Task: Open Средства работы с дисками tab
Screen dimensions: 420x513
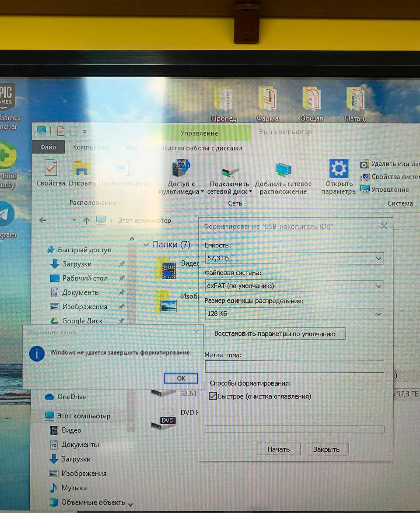Action: [199, 148]
